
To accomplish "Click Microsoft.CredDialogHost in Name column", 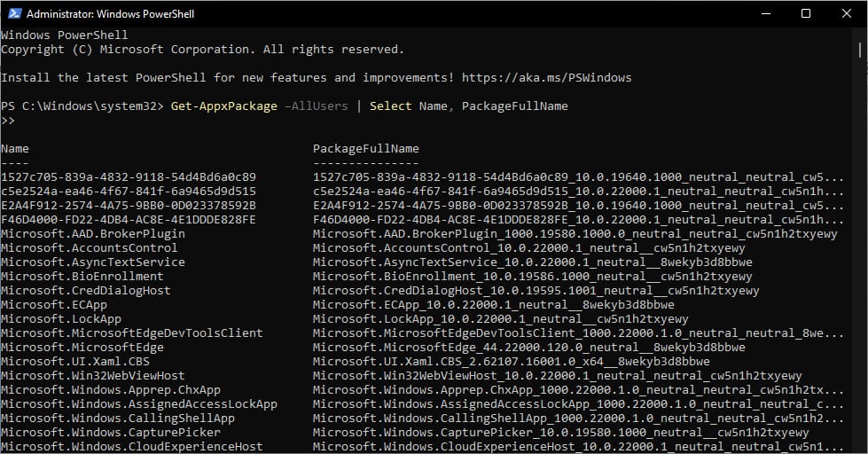I will 86,291.
